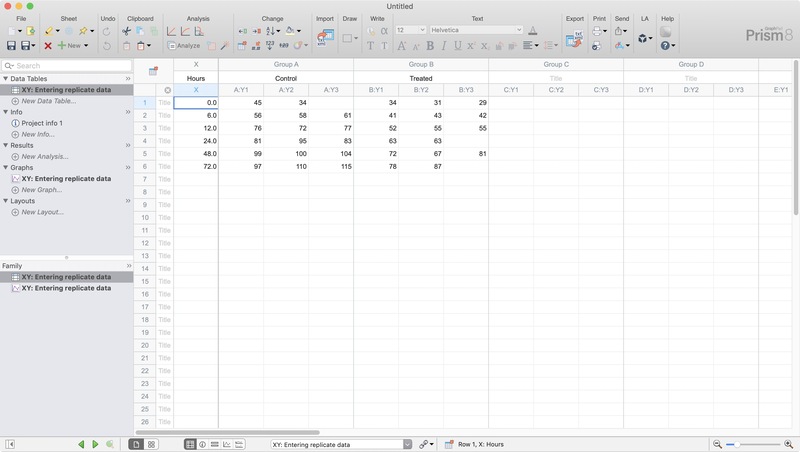
Task: Click New Info link
Action: pos(38,134)
